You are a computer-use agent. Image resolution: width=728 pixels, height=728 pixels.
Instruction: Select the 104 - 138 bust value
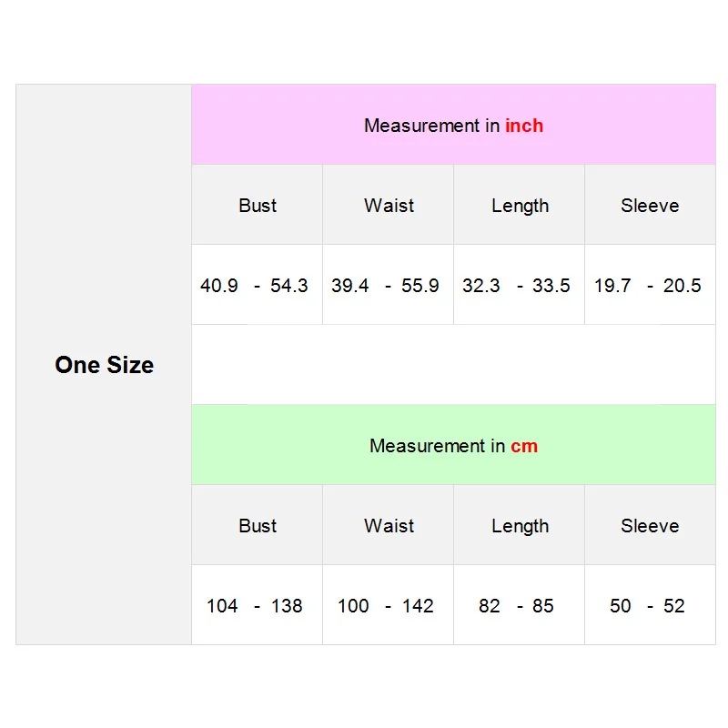click(x=255, y=606)
